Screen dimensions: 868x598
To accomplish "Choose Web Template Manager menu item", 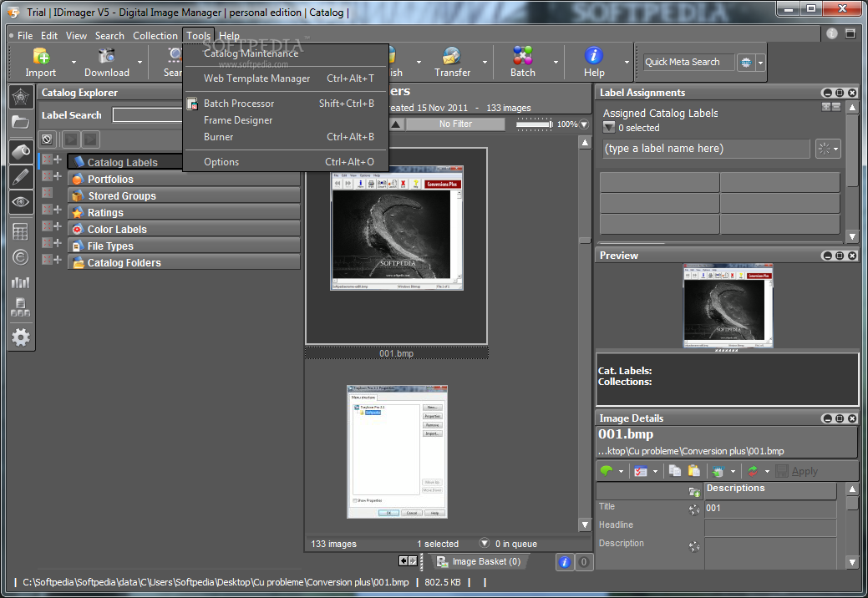I will coord(286,79).
